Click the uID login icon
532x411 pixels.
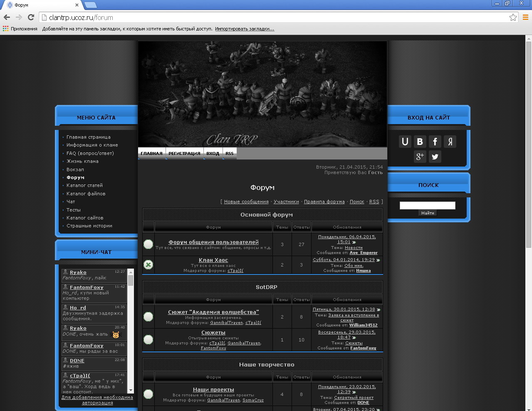405,142
